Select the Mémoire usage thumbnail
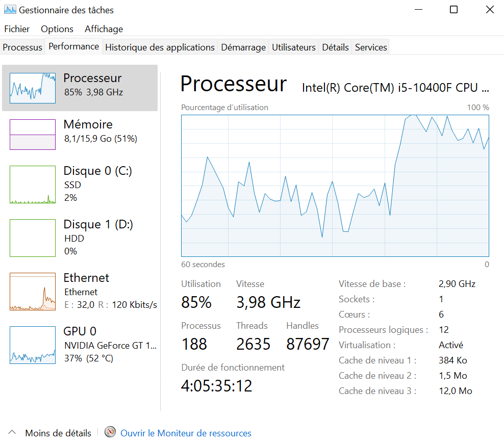The width and height of the screenshot is (504, 445). 33,135
